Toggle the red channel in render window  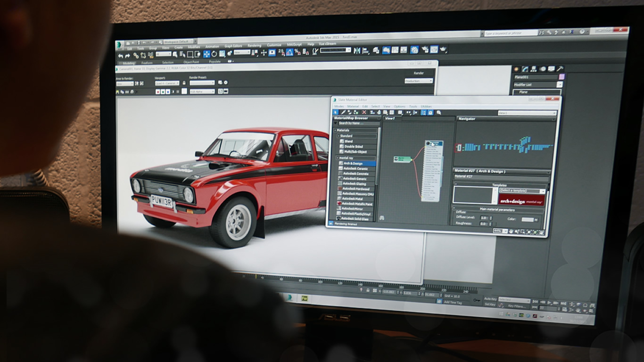click(158, 91)
